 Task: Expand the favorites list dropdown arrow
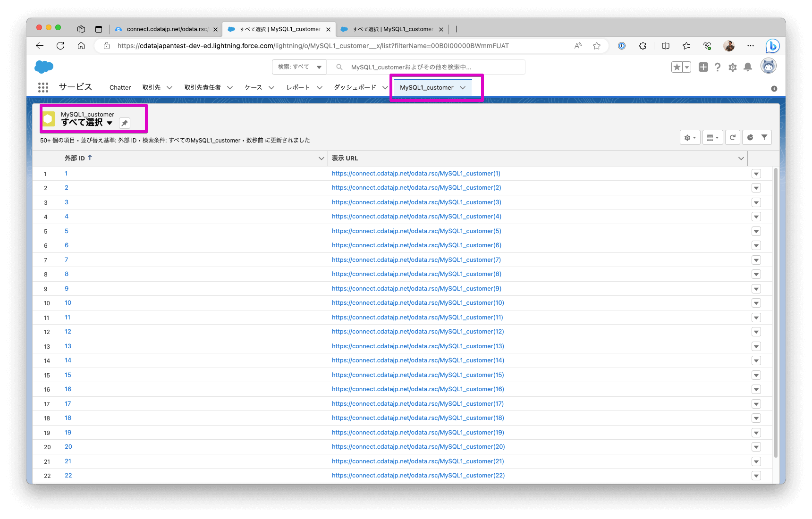tap(687, 67)
